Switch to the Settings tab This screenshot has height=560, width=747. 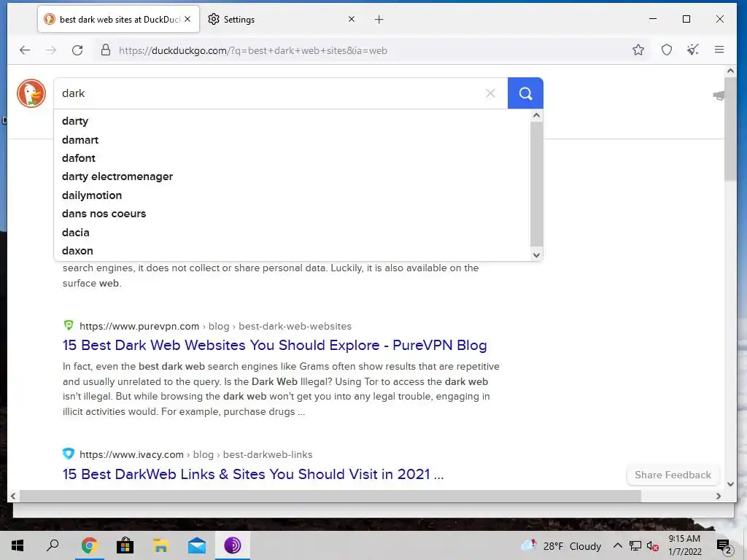click(281, 20)
